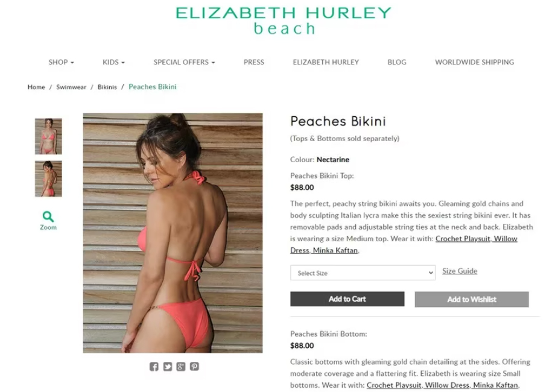Open the BLOG menu item
Viewport: 555px width, 392px height.
click(x=397, y=62)
